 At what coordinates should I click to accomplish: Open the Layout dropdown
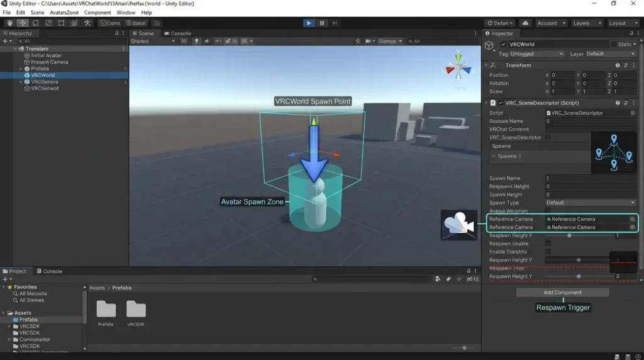[x=623, y=23]
